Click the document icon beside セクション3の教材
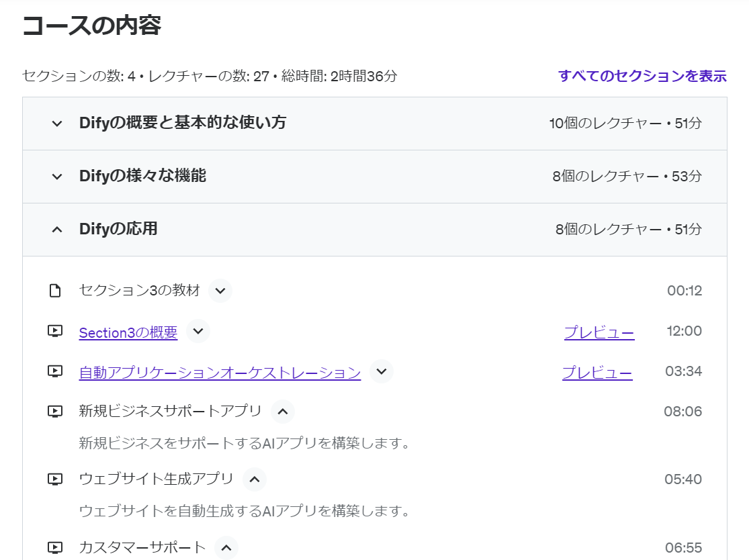 (56, 290)
